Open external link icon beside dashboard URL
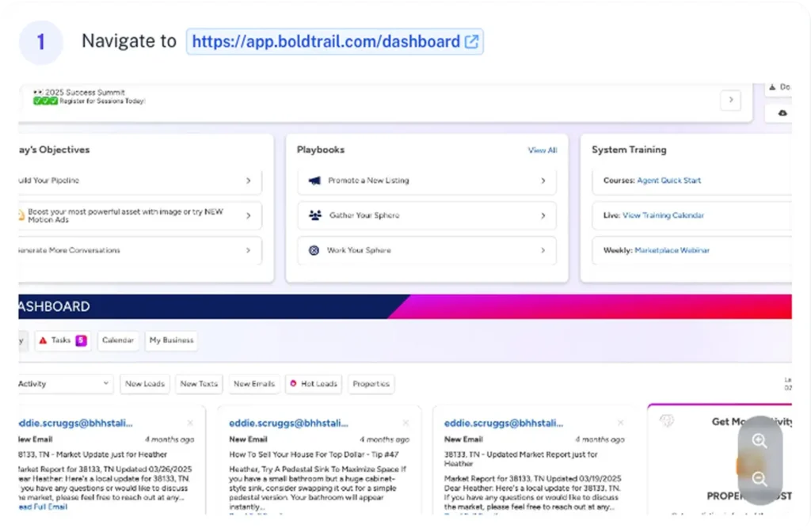Image resolution: width=811 pixels, height=532 pixels. 471,42
